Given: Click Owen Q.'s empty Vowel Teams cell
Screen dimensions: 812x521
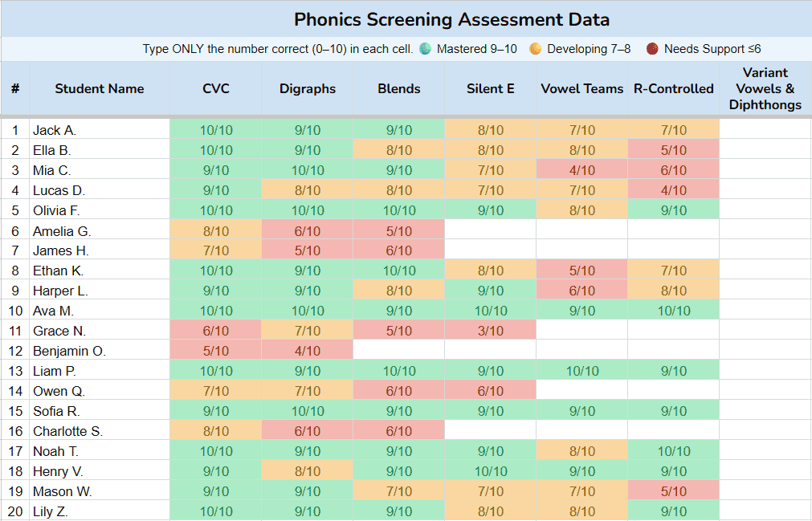Looking at the screenshot, I should pos(582,391).
